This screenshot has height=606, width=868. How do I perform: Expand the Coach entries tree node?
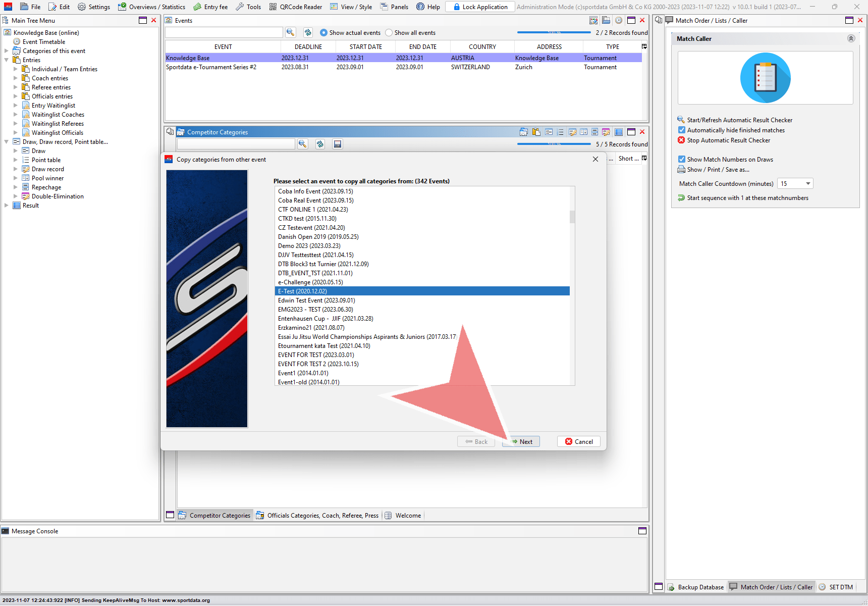tap(16, 78)
